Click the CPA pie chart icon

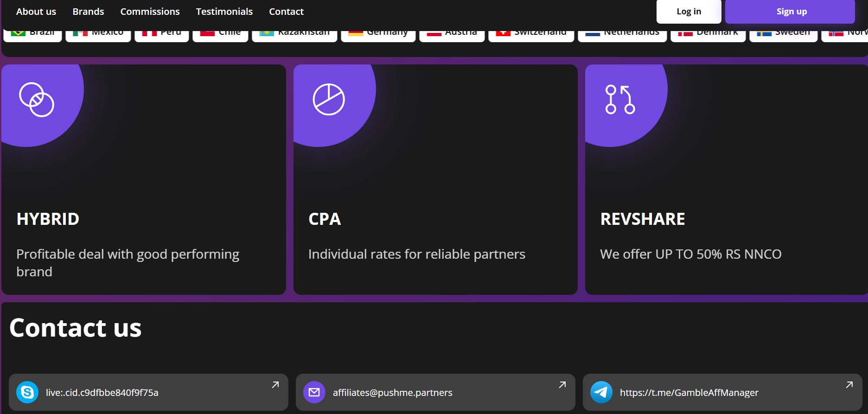click(x=329, y=99)
